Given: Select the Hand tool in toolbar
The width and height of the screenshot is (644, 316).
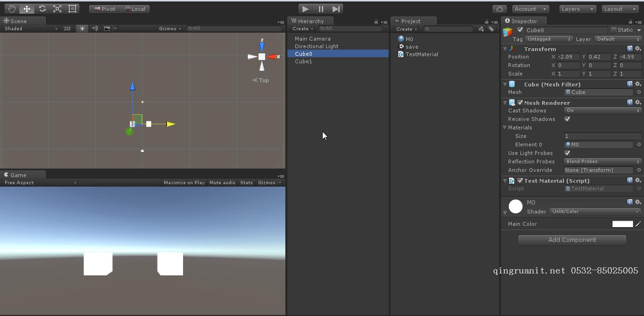Looking at the screenshot, I should point(11,9).
